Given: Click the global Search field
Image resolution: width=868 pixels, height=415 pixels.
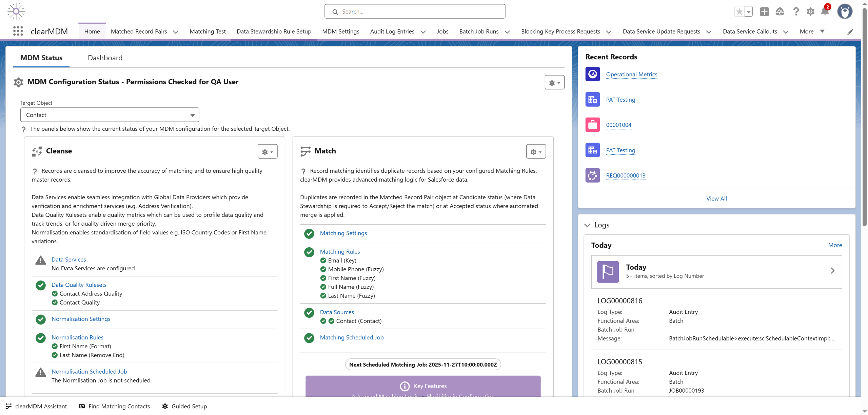Looking at the screenshot, I should click(415, 12).
